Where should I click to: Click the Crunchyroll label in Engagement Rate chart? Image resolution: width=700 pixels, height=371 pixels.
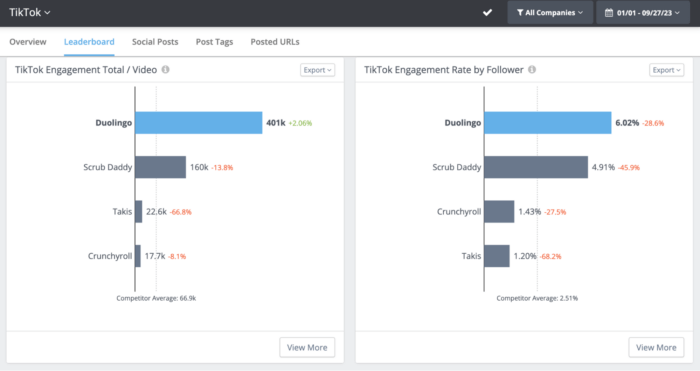click(x=458, y=212)
